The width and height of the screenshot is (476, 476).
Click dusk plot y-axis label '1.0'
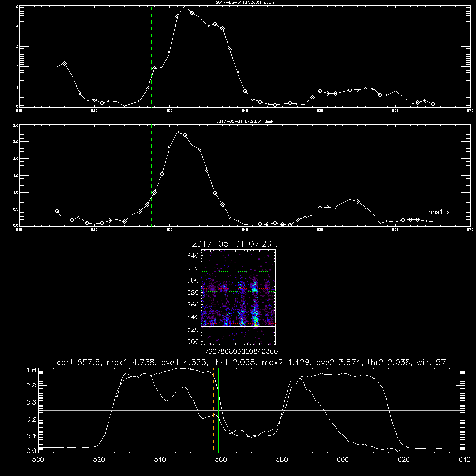pyautogui.click(x=16, y=192)
